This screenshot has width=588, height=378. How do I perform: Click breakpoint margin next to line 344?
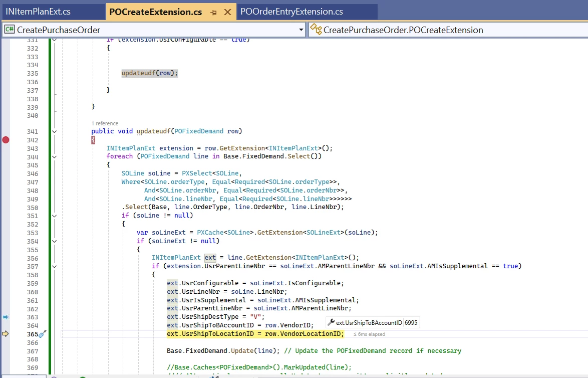(x=6, y=156)
